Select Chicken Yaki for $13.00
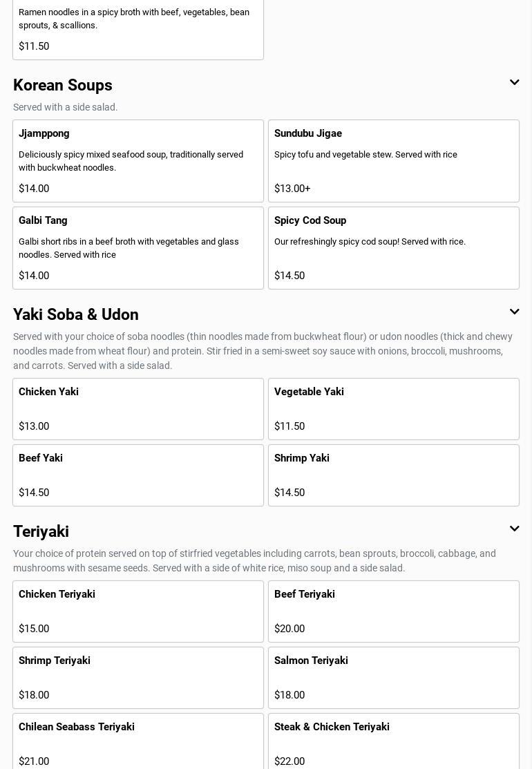 point(138,409)
